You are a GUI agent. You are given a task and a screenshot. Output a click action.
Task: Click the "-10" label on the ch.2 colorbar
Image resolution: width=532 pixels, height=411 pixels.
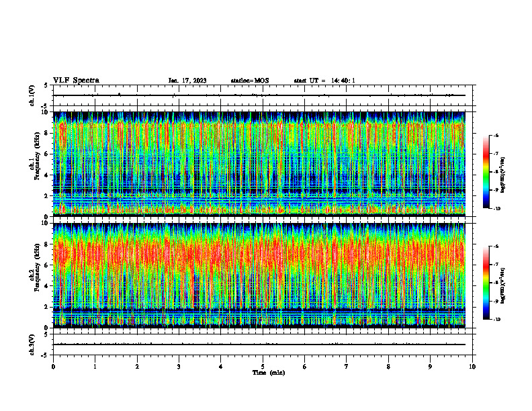pyautogui.click(x=497, y=320)
